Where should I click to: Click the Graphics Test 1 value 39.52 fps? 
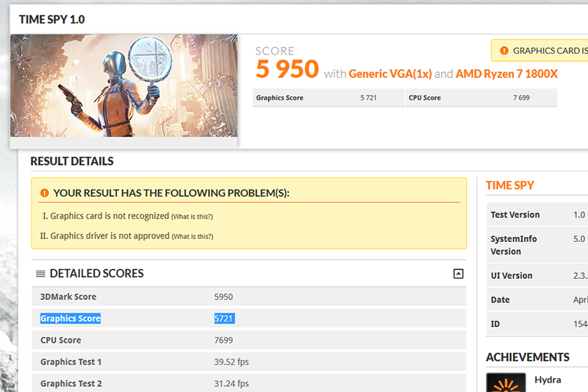point(232,362)
